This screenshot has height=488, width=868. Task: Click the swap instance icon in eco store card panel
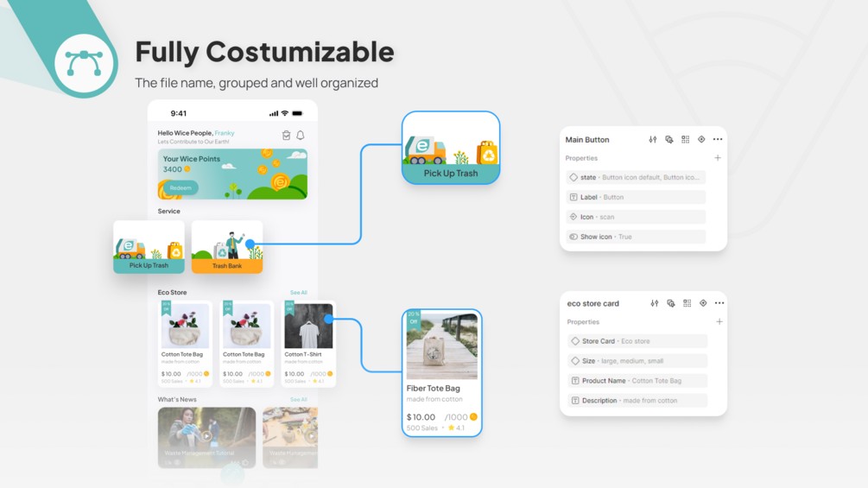pyautogui.click(x=671, y=303)
